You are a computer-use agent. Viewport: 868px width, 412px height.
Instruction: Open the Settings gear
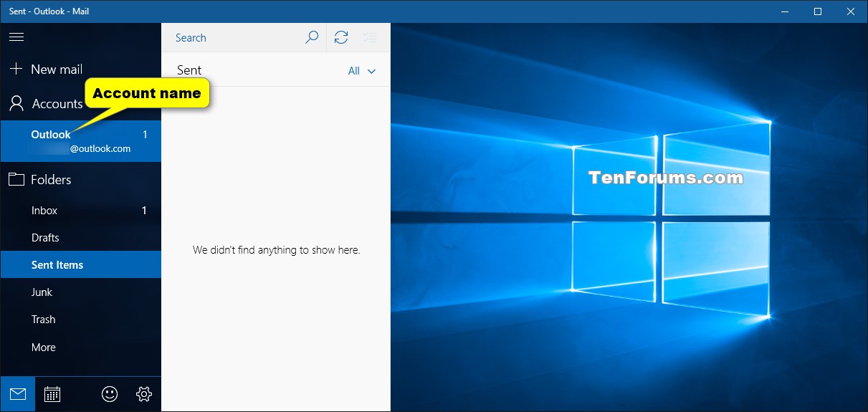[x=143, y=393]
